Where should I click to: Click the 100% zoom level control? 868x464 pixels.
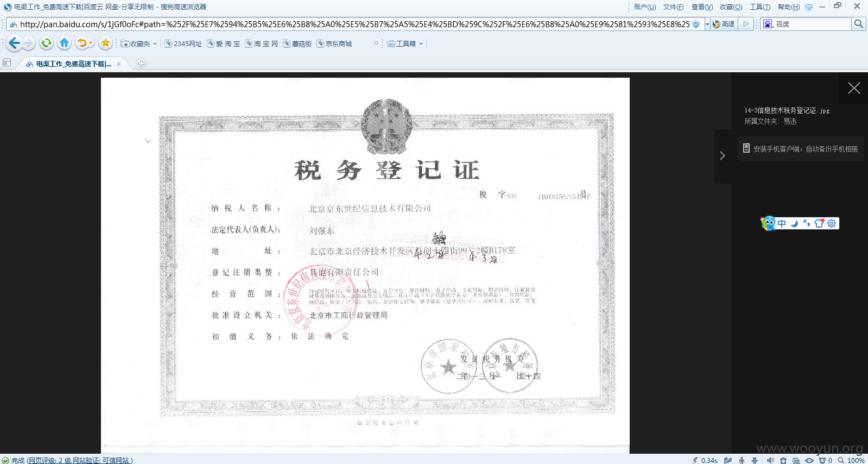tap(851, 460)
